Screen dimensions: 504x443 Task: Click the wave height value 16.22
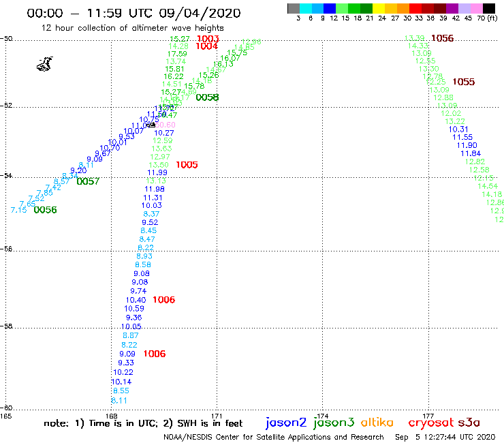pyautogui.click(x=174, y=76)
